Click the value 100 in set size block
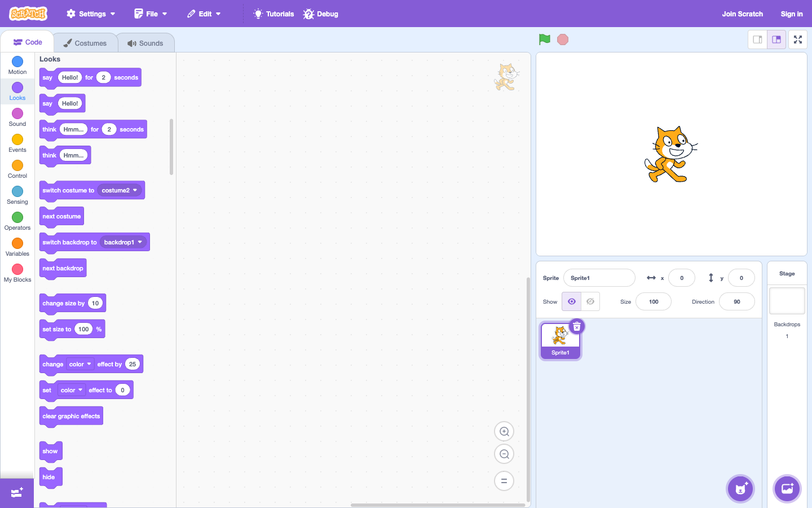The width and height of the screenshot is (812, 508). click(x=83, y=329)
